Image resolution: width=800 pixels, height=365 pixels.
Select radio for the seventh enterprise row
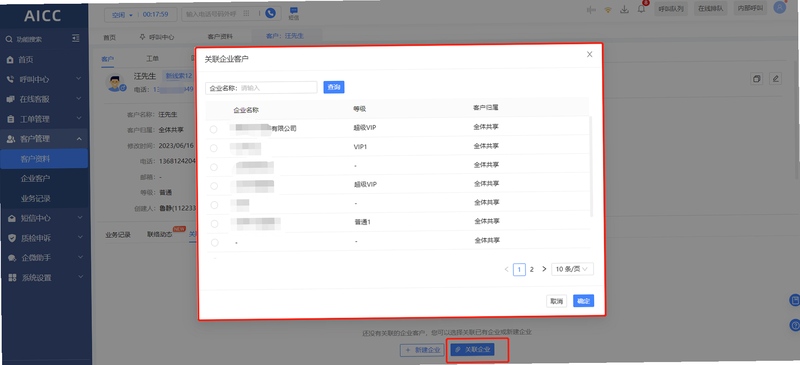[214, 242]
